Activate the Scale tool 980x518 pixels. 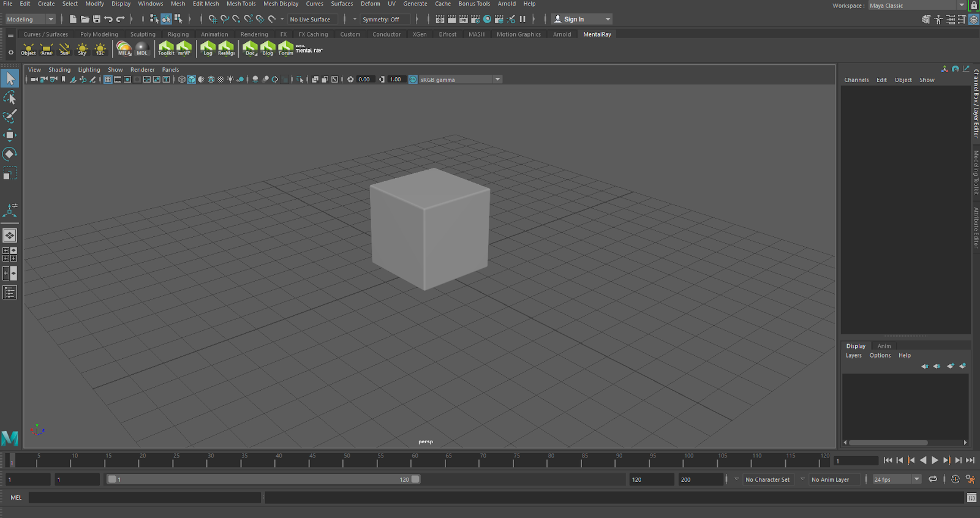tap(10, 173)
